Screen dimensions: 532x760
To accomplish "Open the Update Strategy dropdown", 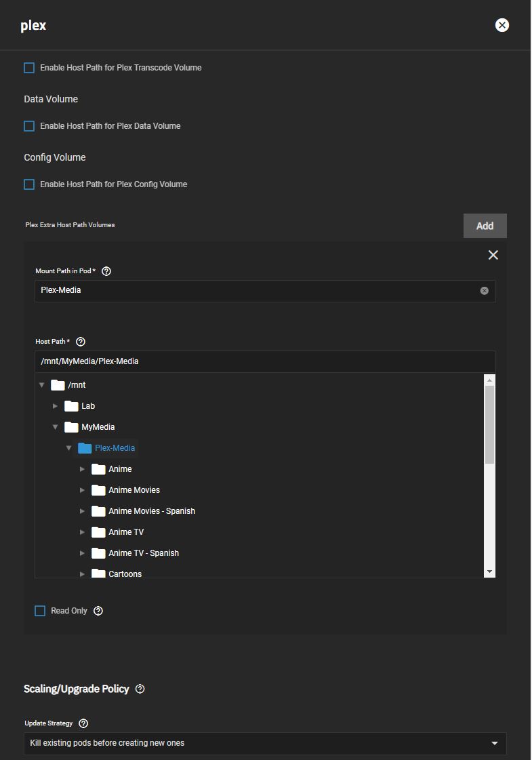I will click(x=265, y=743).
